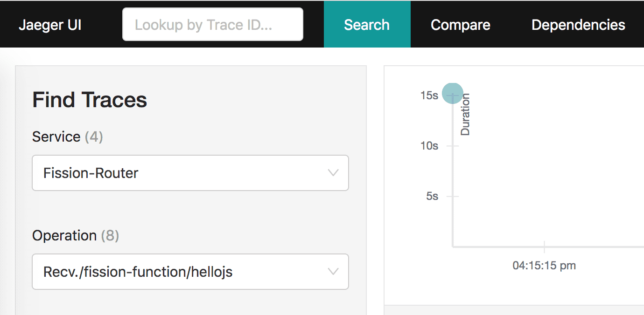Viewport: 644px width, 315px height.
Task: Click the Service field label
Action: pyautogui.click(x=56, y=137)
